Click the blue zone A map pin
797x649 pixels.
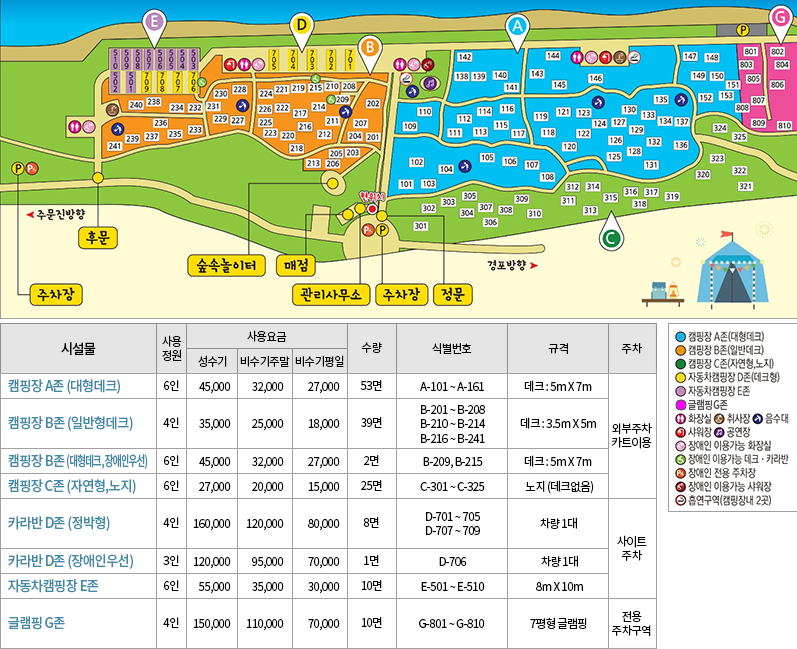516,28
